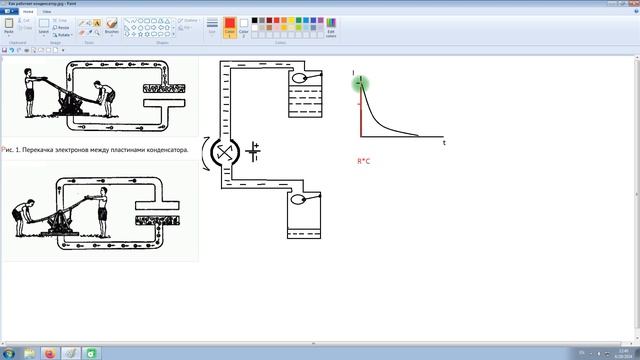Choose the line shape in Shapes gallery
This screenshot has height=360, width=640.
coord(127,21)
